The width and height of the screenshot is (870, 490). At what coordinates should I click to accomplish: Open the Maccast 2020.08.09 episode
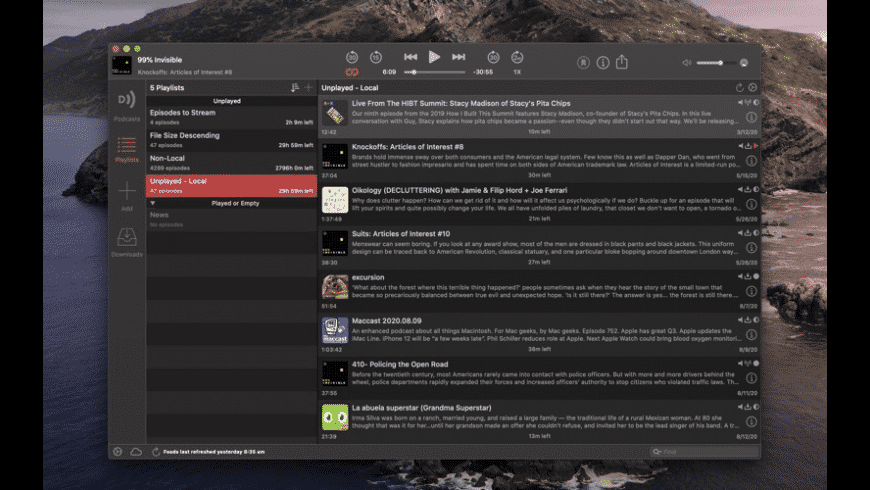coord(539,335)
